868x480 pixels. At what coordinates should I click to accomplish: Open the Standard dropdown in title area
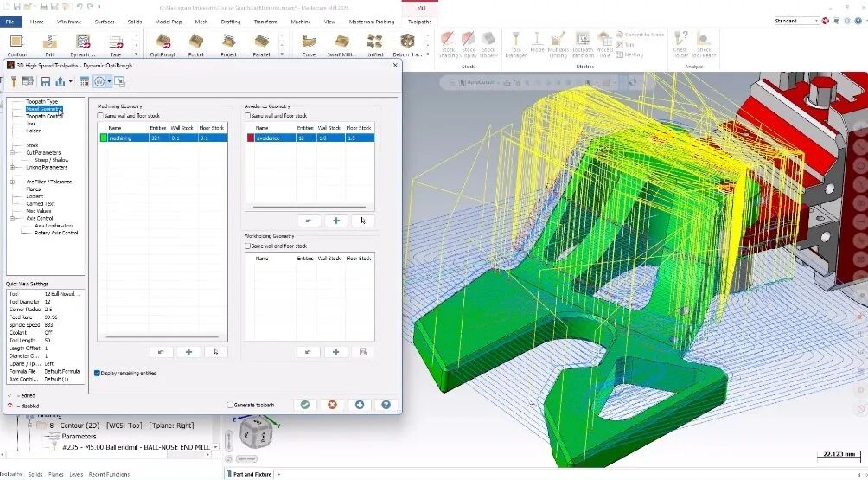click(796, 21)
